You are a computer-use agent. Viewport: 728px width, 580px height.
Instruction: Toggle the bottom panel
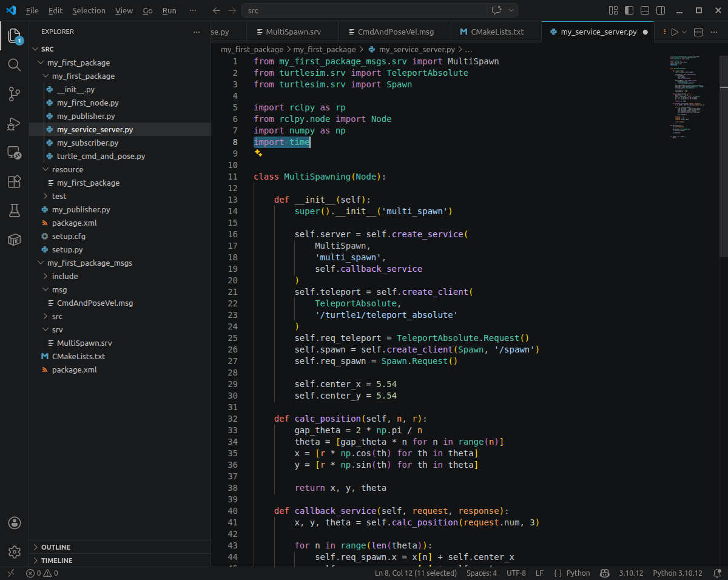click(645, 10)
